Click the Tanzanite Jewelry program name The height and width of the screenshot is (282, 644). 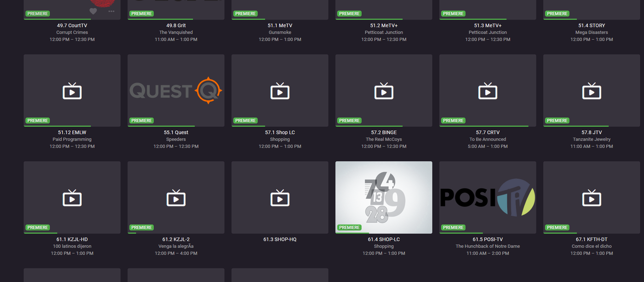coord(592,139)
